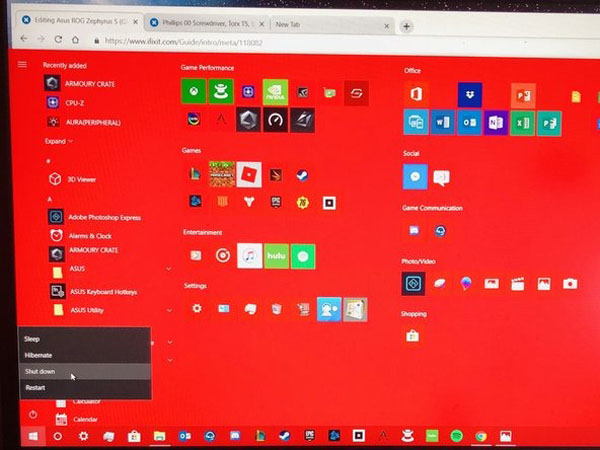Open the Epic Games tile in Games
600x450 pixels.
tap(276, 202)
